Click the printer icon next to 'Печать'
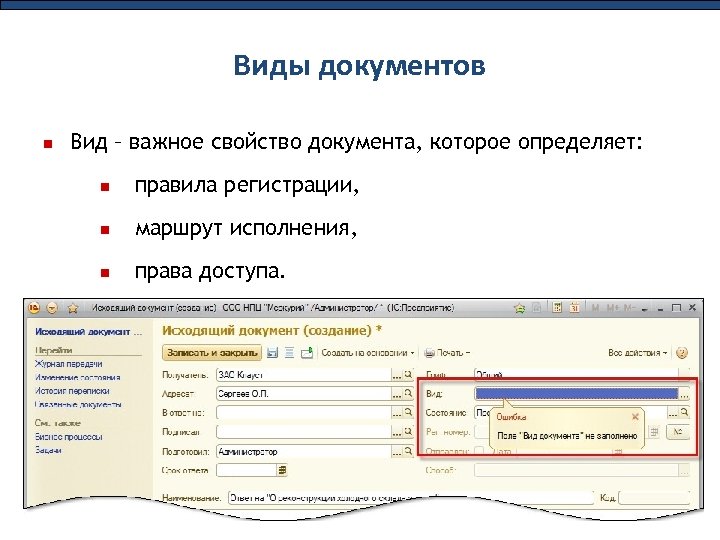 click(429, 353)
